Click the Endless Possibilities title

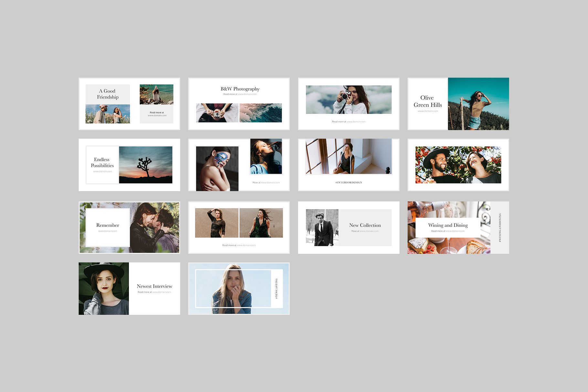102,162
